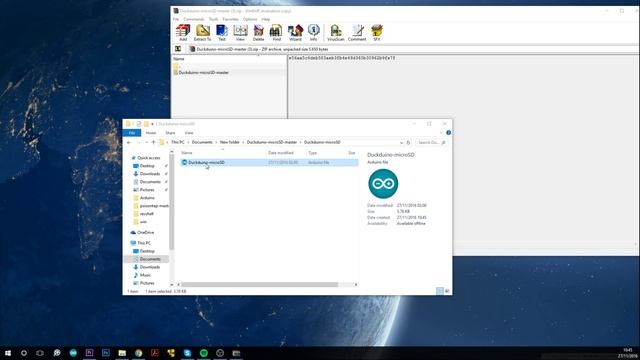Open revshell folder in Explorer sidebar

[144, 214]
